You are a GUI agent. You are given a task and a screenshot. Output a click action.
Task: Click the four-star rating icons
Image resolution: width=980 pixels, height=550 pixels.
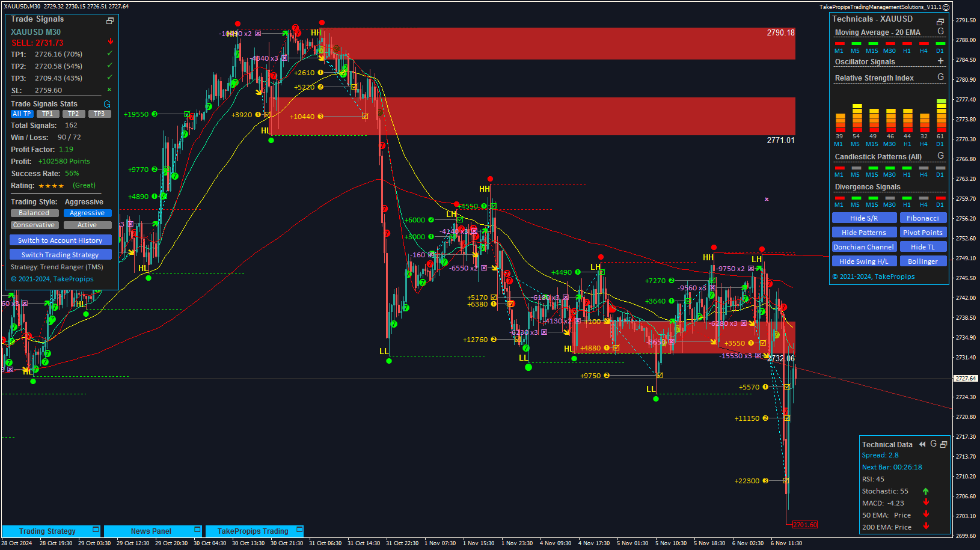pyautogui.click(x=51, y=186)
